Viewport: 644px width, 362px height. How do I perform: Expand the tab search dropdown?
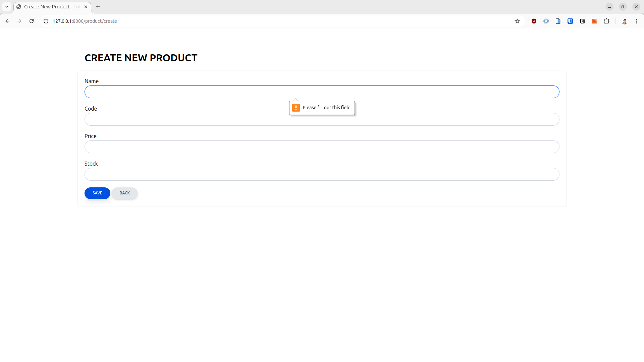click(x=6, y=6)
